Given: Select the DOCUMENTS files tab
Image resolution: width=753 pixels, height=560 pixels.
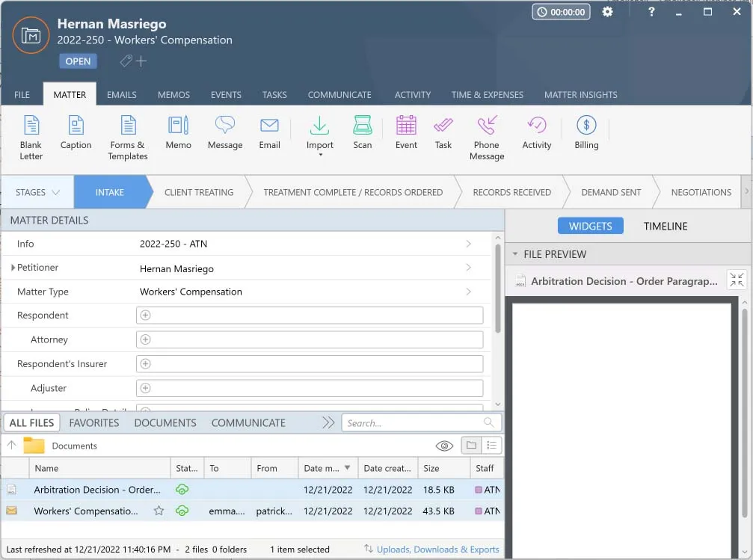Looking at the screenshot, I should [x=165, y=423].
